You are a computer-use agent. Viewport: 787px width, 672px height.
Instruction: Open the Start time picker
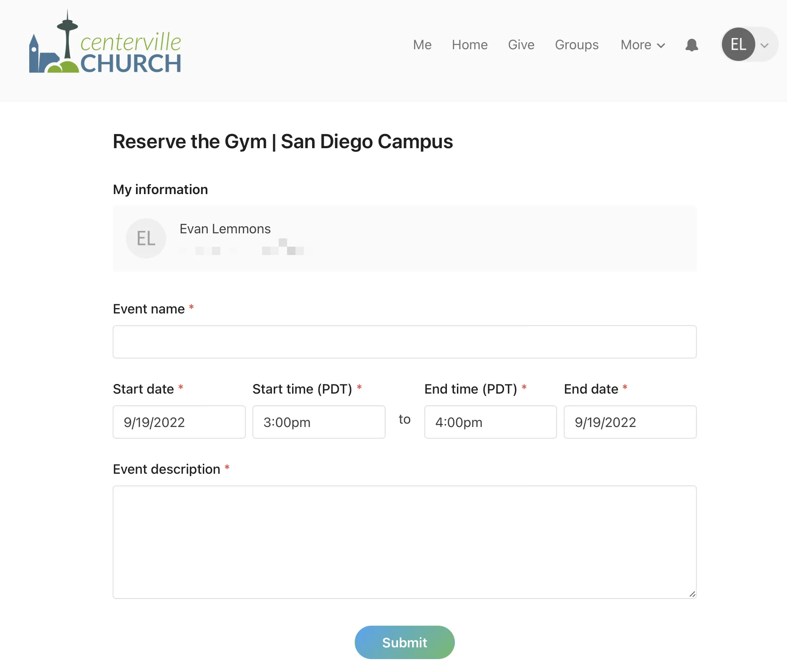[318, 422]
